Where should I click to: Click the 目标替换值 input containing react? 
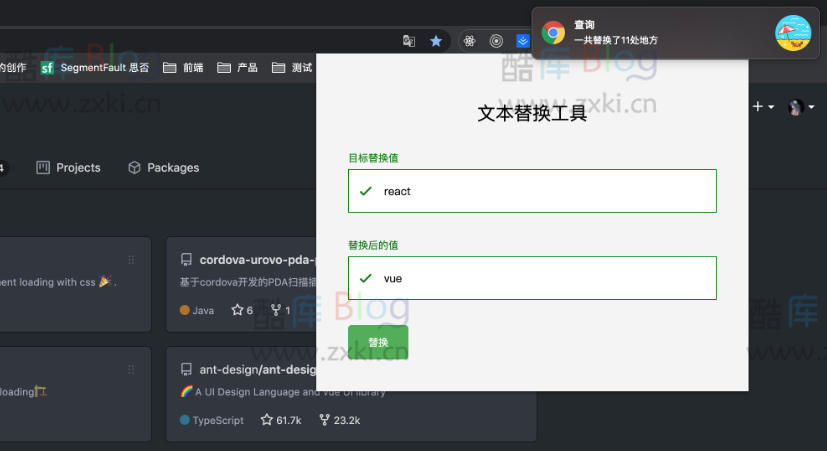(532, 191)
